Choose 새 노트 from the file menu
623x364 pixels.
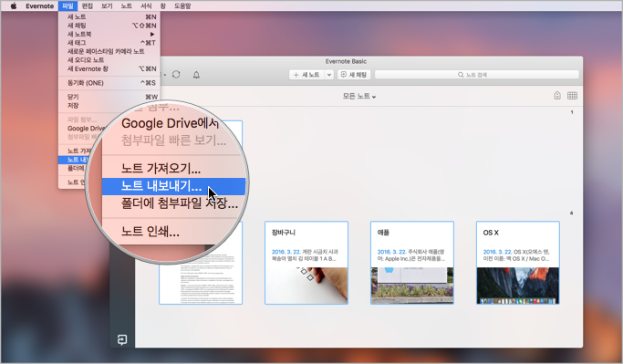click(x=109, y=16)
